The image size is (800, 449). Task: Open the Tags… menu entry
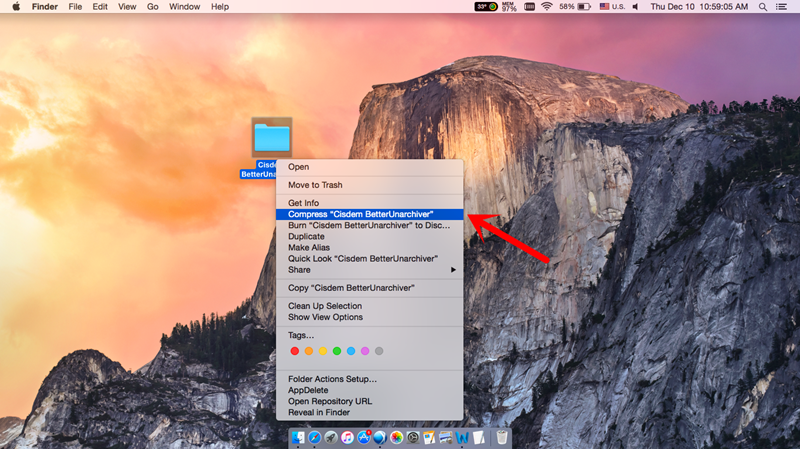(369, 335)
